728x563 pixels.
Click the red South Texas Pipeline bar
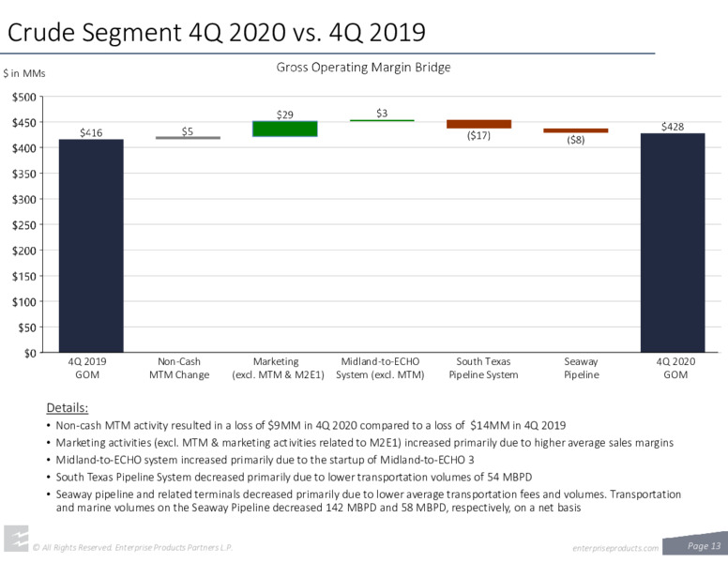(478, 124)
